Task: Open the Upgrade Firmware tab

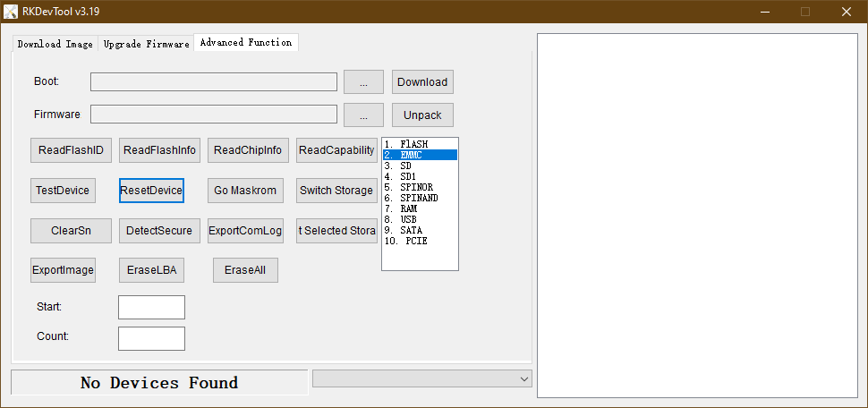Action: [146, 44]
